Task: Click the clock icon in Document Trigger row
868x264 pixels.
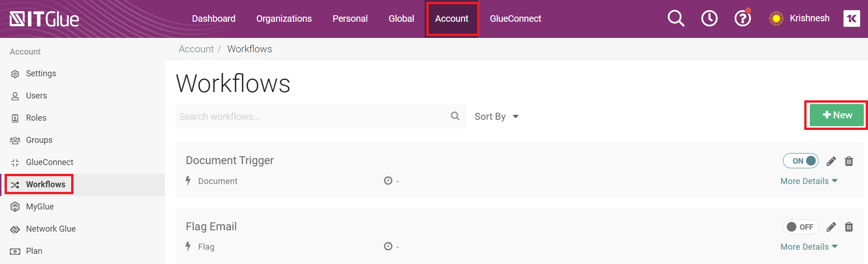Action: point(388,181)
